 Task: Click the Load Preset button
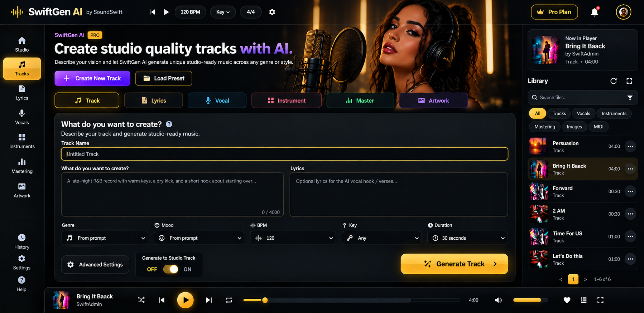pyautogui.click(x=164, y=78)
